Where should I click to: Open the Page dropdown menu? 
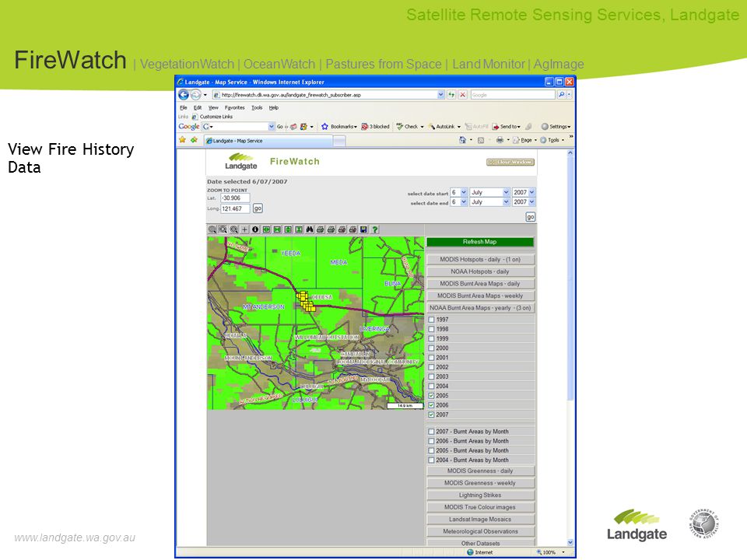[x=525, y=140]
